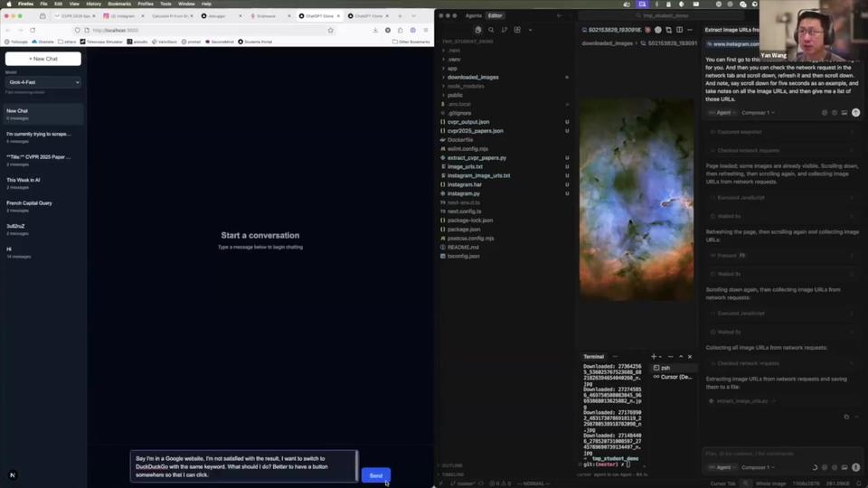Open the Firefox downloads icon
This screenshot has height=488, width=868.
click(x=375, y=31)
